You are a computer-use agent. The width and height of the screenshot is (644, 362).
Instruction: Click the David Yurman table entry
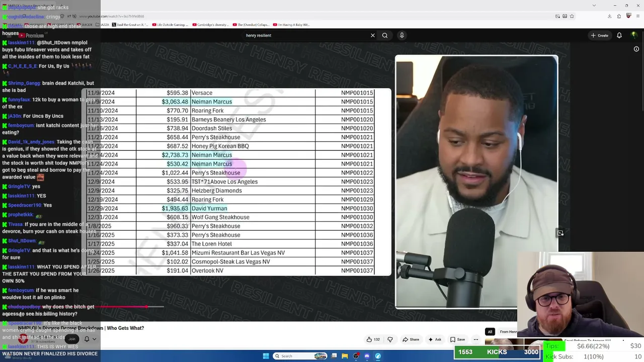pyautogui.click(x=209, y=208)
